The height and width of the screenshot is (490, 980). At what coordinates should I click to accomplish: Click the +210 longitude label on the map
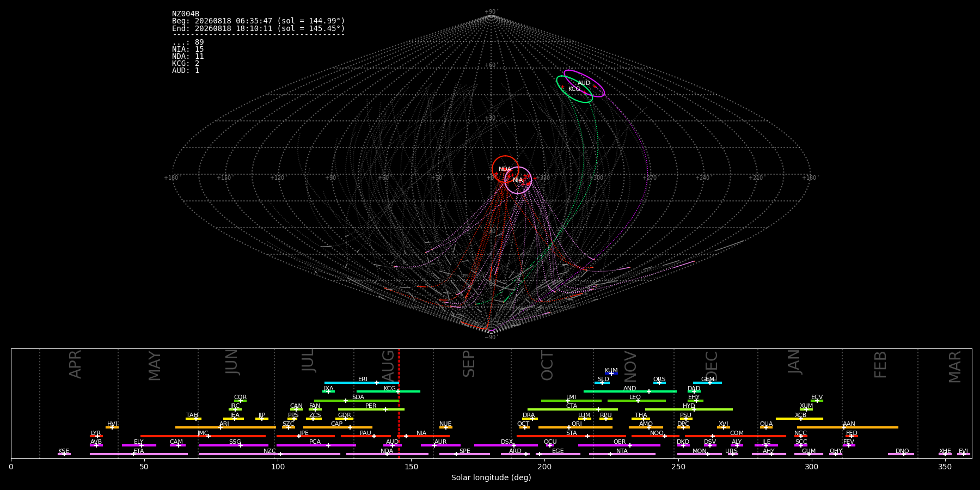pyautogui.click(x=756, y=178)
